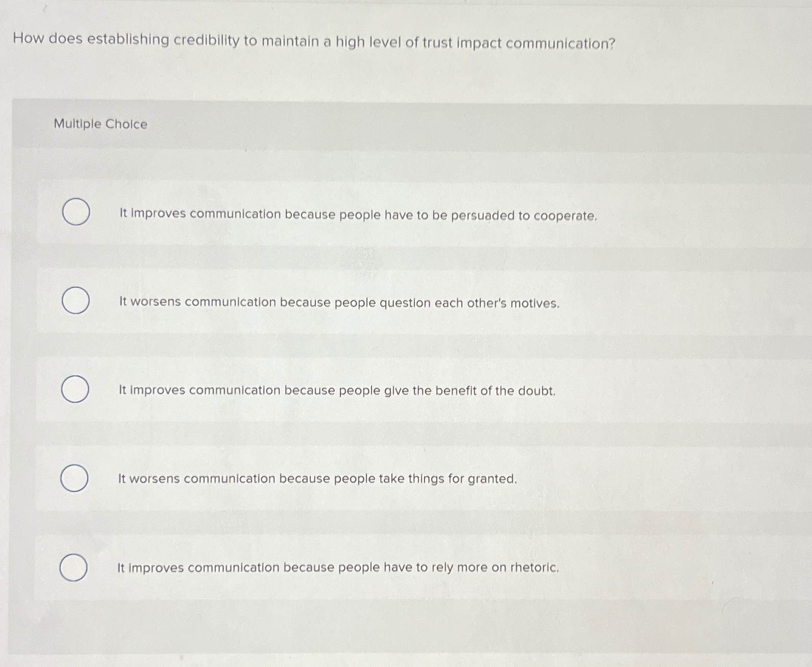Click the answer text about benefit of the doubt
812x667 pixels.
coord(337,390)
